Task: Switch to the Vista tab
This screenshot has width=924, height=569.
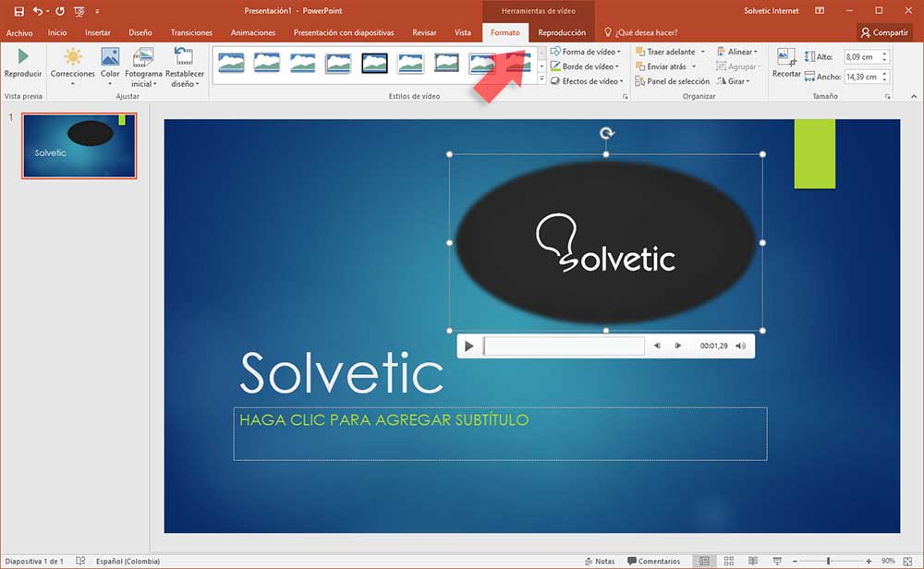Action: coord(463,32)
